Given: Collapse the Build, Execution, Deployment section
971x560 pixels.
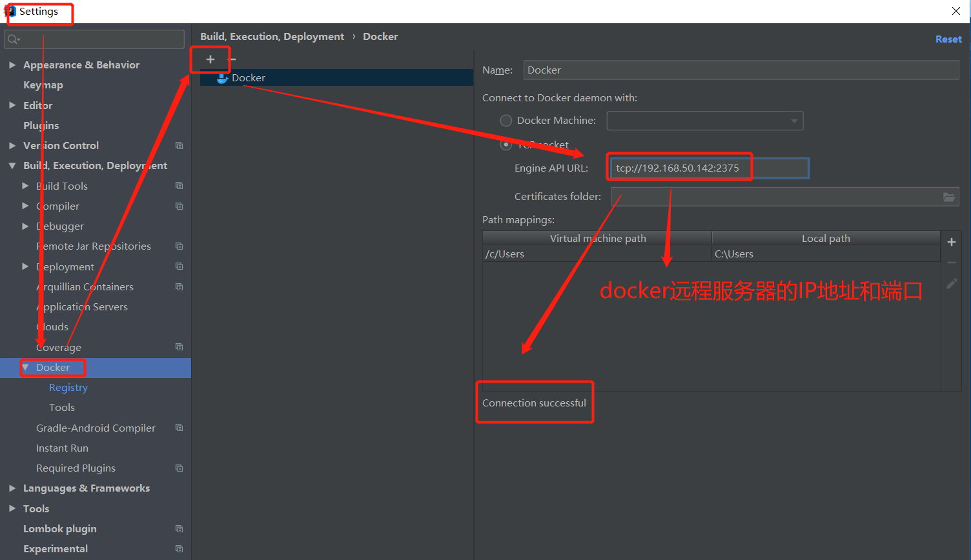Looking at the screenshot, I should (12, 165).
